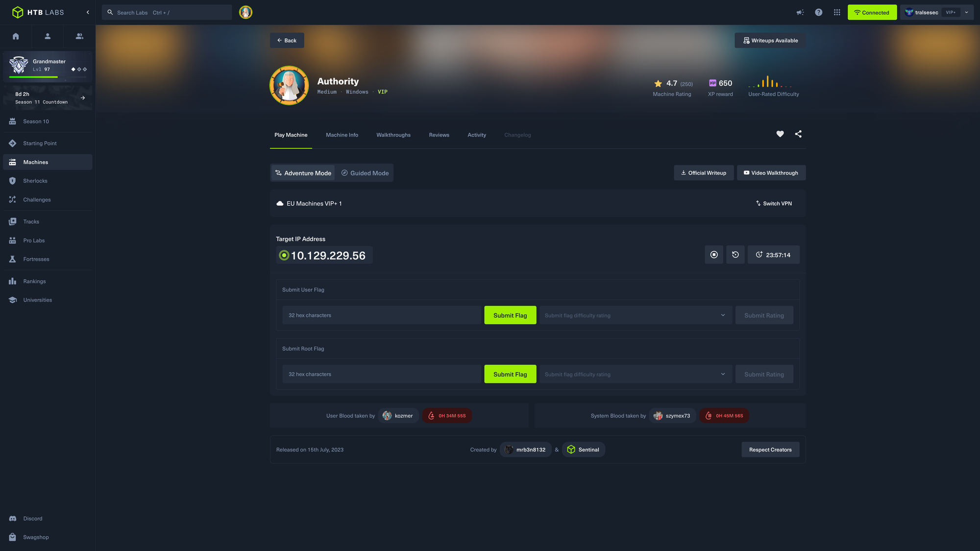Switch to the Activity tab
980x551 pixels.
pos(477,135)
